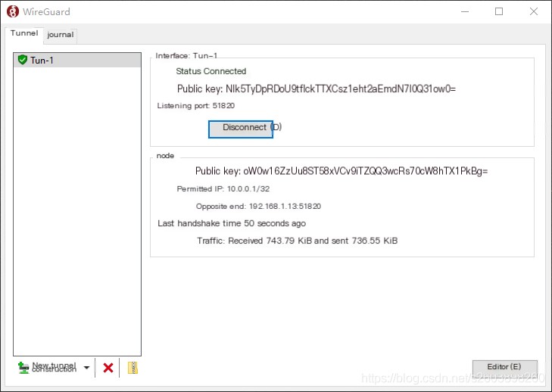Click Listening port 51820 text
Viewport: 552px width, 392px height.
coord(195,105)
